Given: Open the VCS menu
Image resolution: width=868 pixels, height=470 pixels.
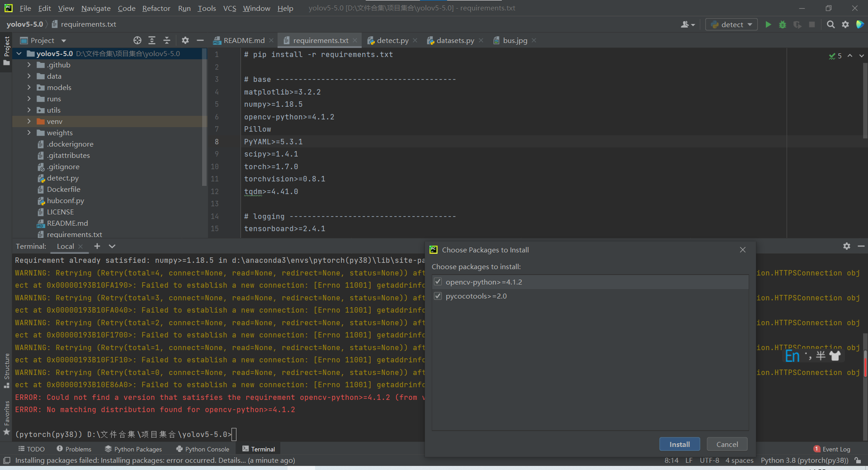Looking at the screenshot, I should (230, 8).
